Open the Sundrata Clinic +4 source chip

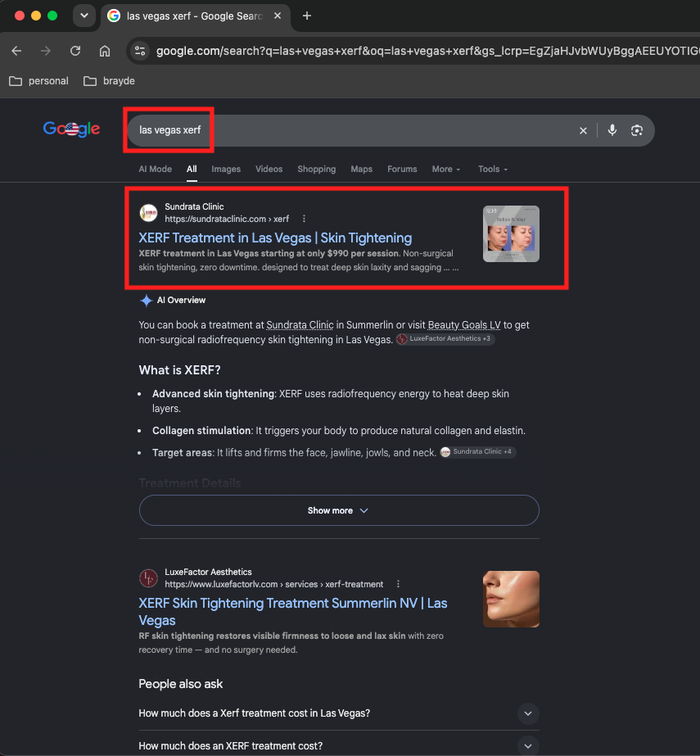[x=478, y=452]
